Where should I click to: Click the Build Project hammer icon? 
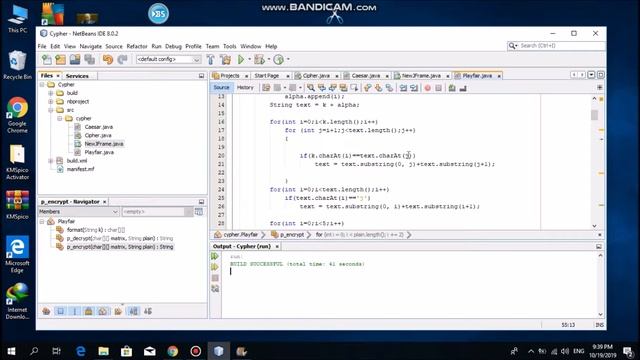coord(211,60)
